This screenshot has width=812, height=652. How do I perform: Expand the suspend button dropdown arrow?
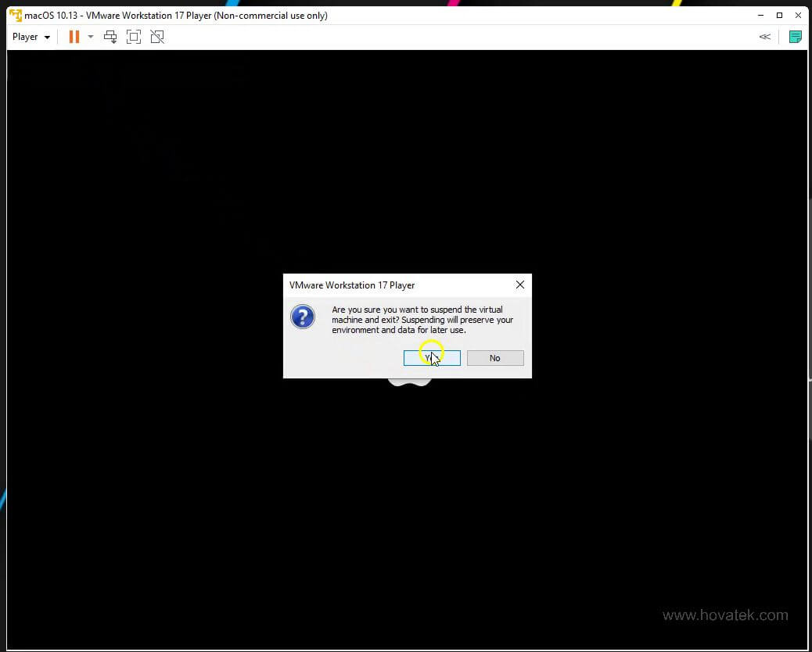pyautogui.click(x=90, y=36)
